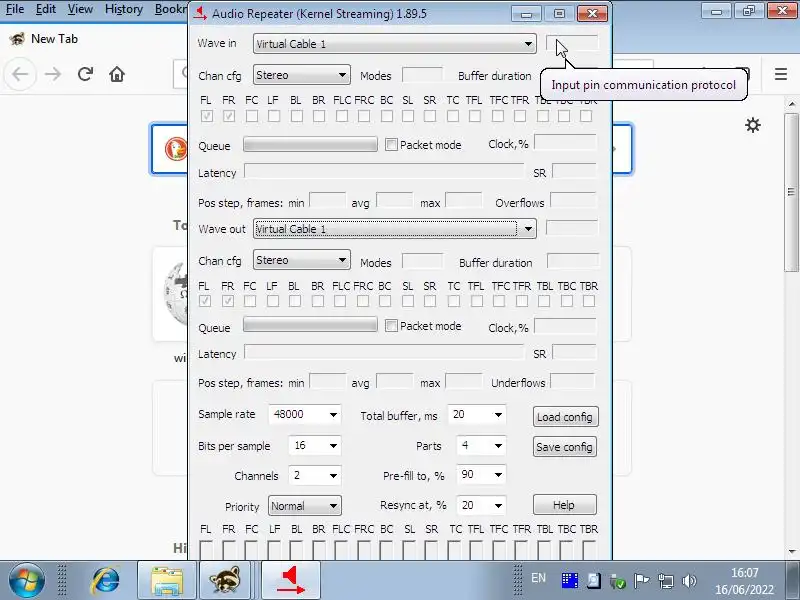Screen dimensions: 800x600
Task: Switch to raccoon browser taskbar icon
Action: click(224, 581)
